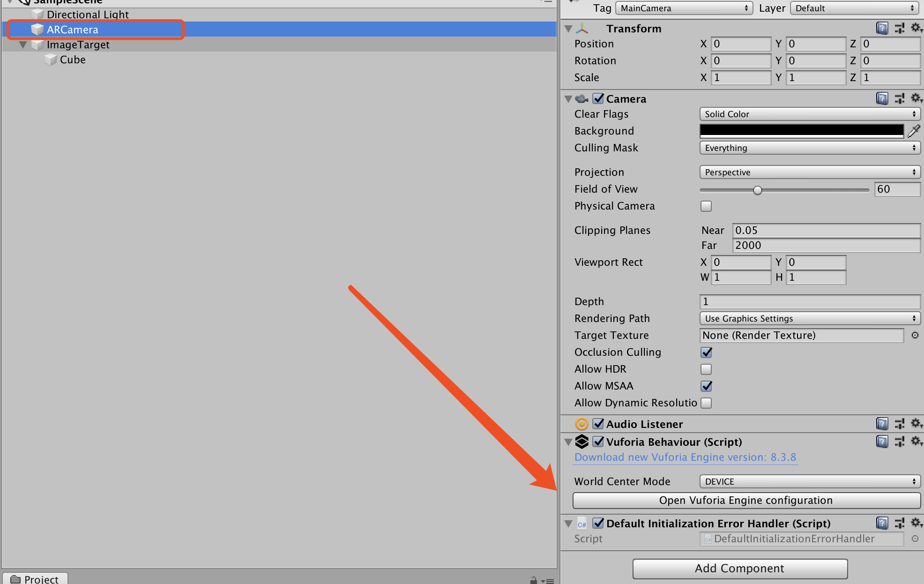Click the Default Initialization Error Handler script icon
Viewport: 924px width, 584px height.
pos(581,524)
